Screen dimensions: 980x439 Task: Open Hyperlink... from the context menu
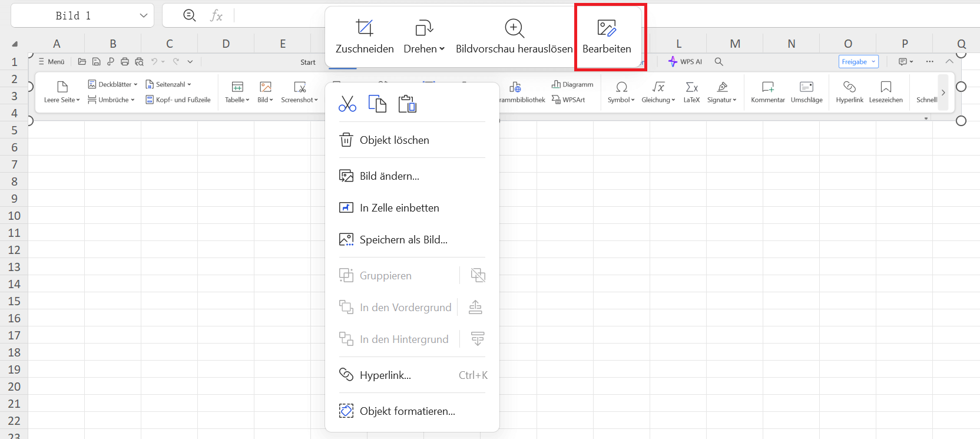(412, 375)
